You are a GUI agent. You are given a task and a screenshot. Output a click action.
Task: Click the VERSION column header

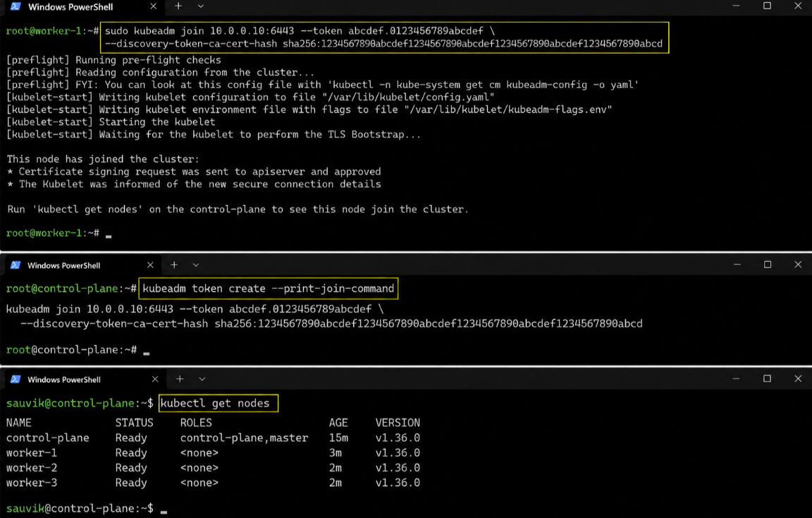[x=398, y=423]
